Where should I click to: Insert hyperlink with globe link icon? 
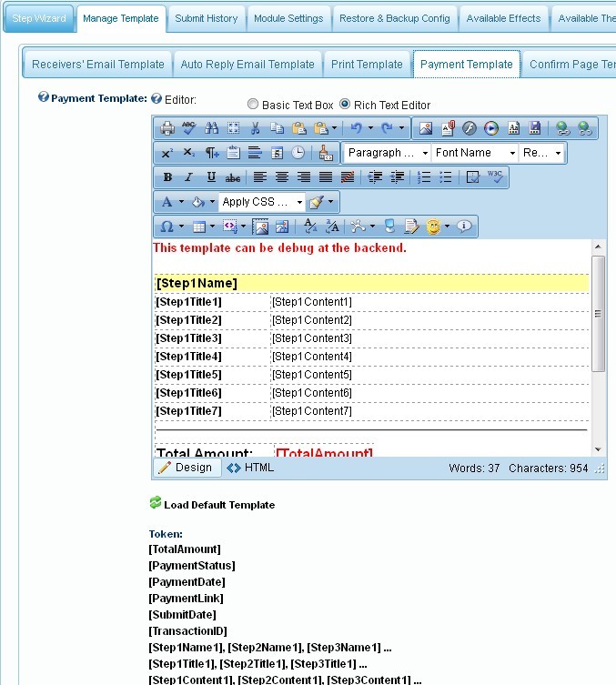click(x=562, y=128)
